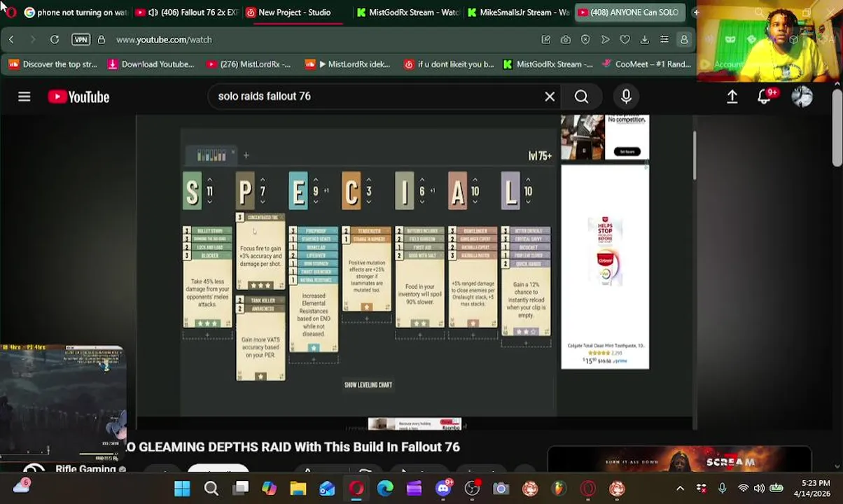Viewport: 843px width, 504px height.
Task: Open the Camera app on taskbar
Action: tap(501, 488)
